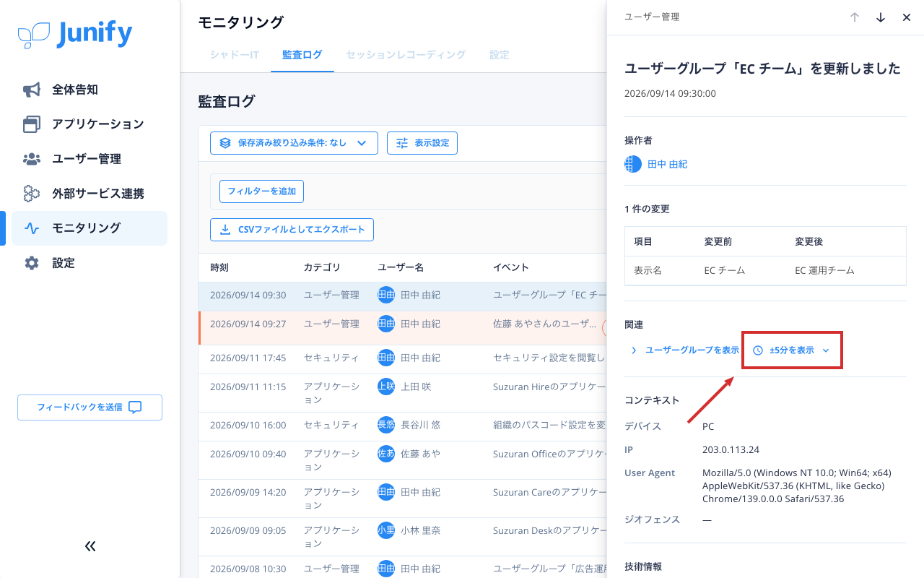Select 佐藤 あや 2026/09/10 09:40 row
This screenshot has width=924, height=578.
coord(403,460)
